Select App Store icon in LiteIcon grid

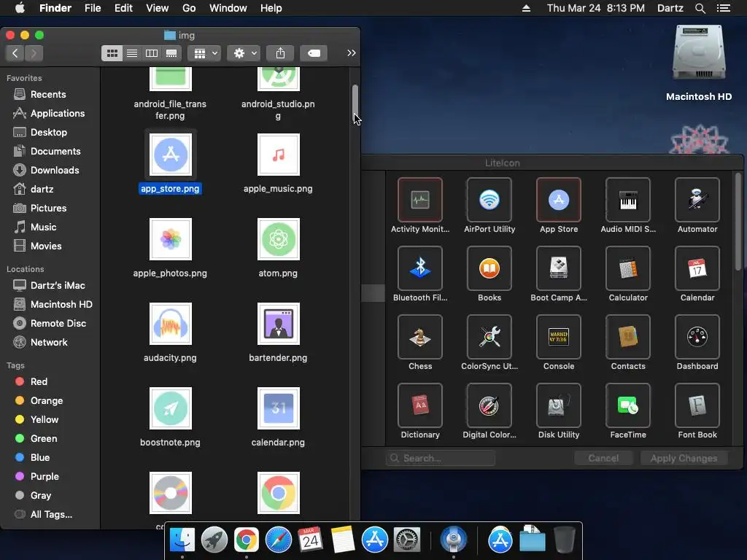[x=558, y=200]
